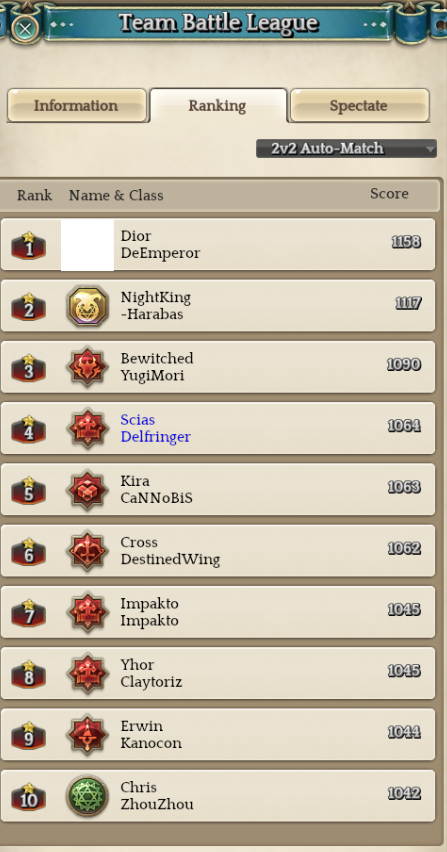Image resolution: width=447 pixels, height=852 pixels.
Task: Open the 2v2 Auto-Match dropdown
Action: click(x=346, y=148)
